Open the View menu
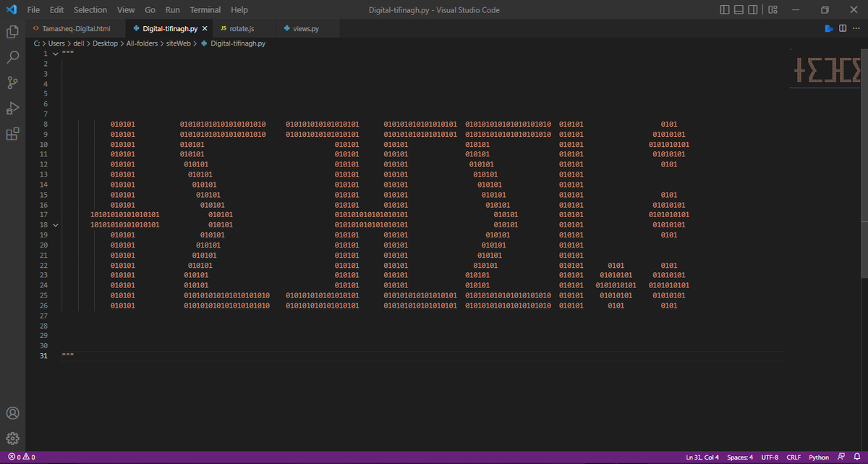This screenshot has width=868, height=464. coord(126,10)
